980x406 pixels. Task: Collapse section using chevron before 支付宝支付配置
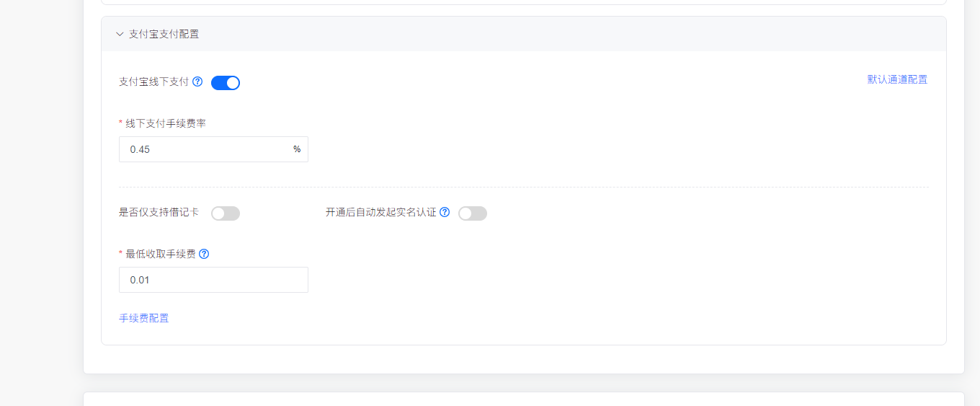(x=120, y=34)
